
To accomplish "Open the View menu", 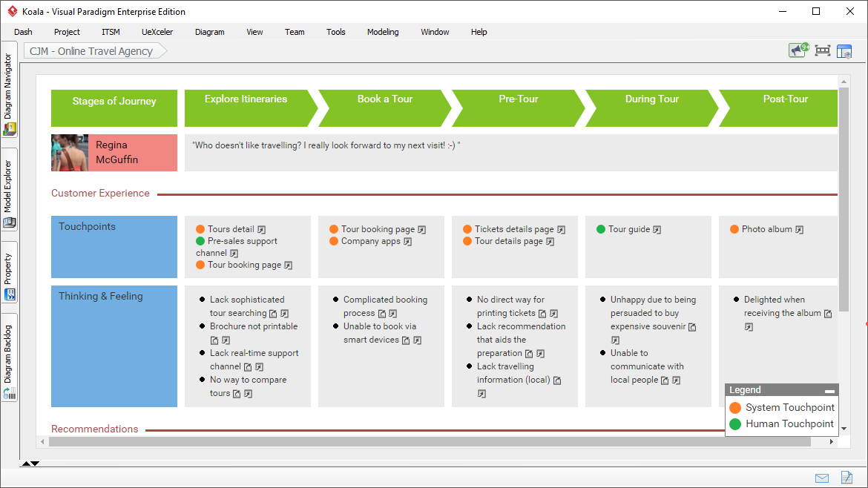I will point(254,32).
